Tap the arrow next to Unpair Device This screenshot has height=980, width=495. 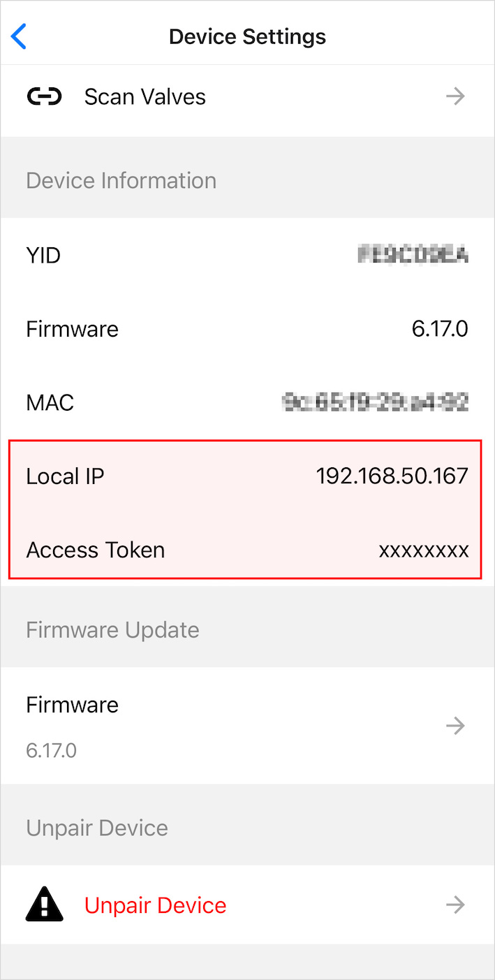tap(455, 905)
